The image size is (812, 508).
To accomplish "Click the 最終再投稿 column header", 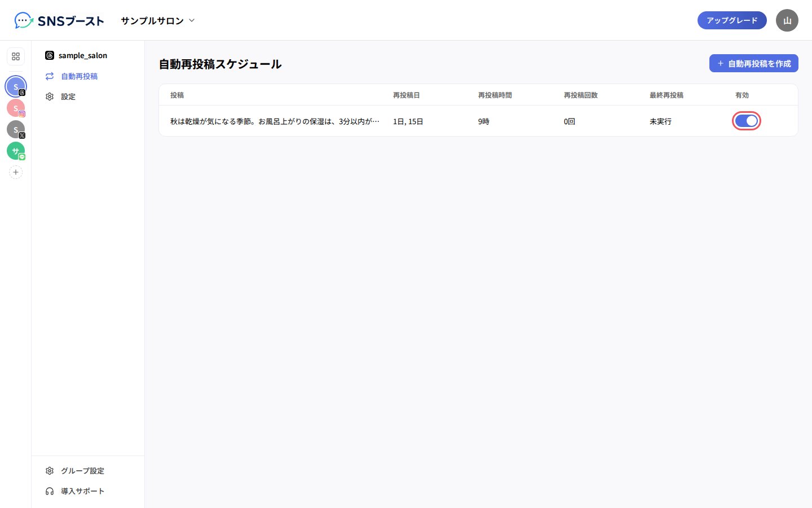I will [667, 95].
